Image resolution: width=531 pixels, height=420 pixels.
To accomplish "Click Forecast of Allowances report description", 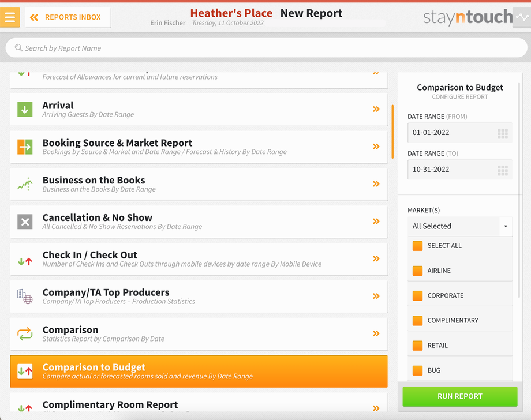I will 130,77.
